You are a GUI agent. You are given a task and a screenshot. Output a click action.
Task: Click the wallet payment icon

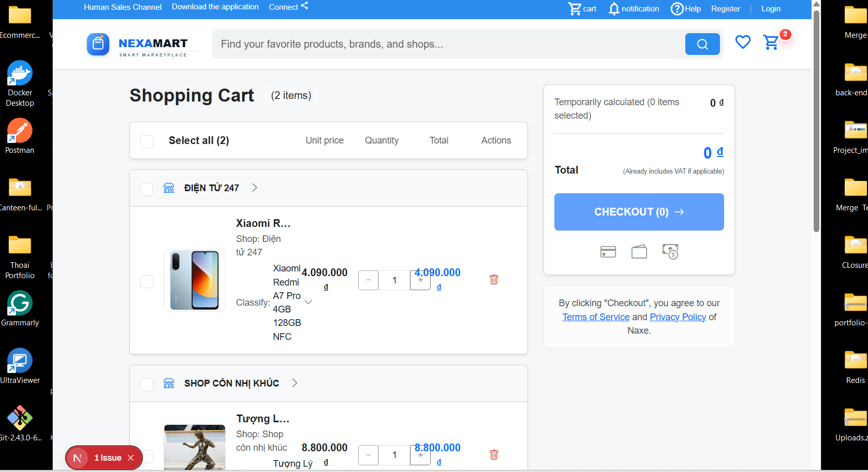pos(639,252)
